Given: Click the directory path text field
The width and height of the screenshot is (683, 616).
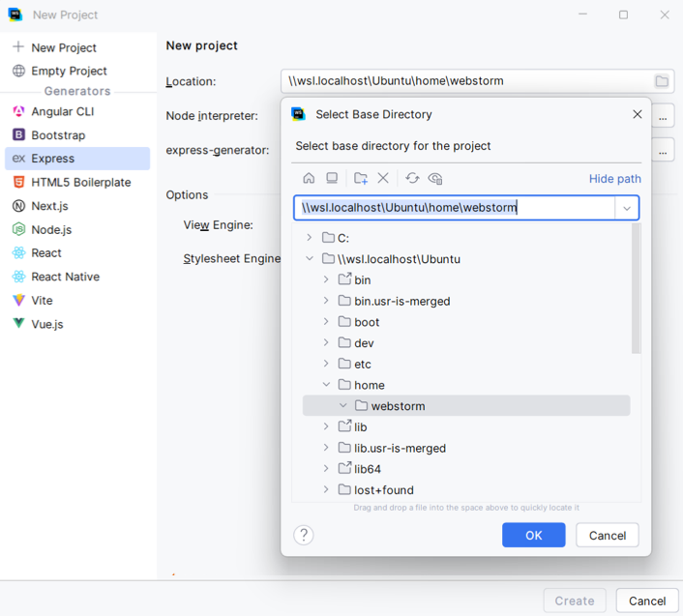Looking at the screenshot, I should click(x=455, y=208).
